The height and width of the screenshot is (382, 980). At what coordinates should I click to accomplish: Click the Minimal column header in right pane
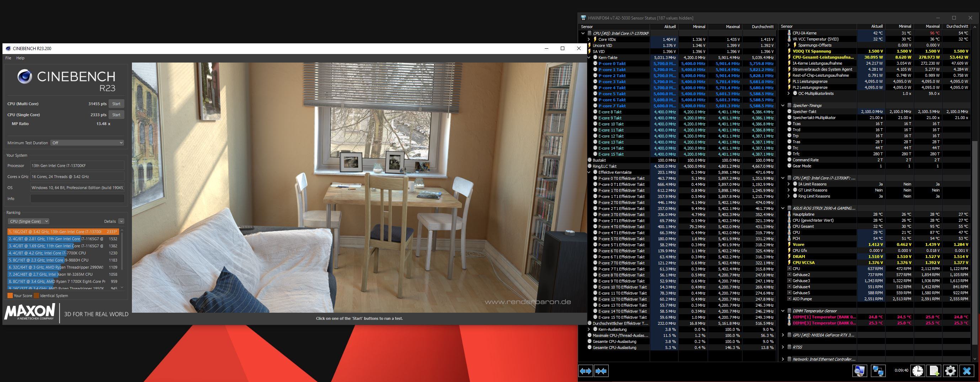point(900,27)
